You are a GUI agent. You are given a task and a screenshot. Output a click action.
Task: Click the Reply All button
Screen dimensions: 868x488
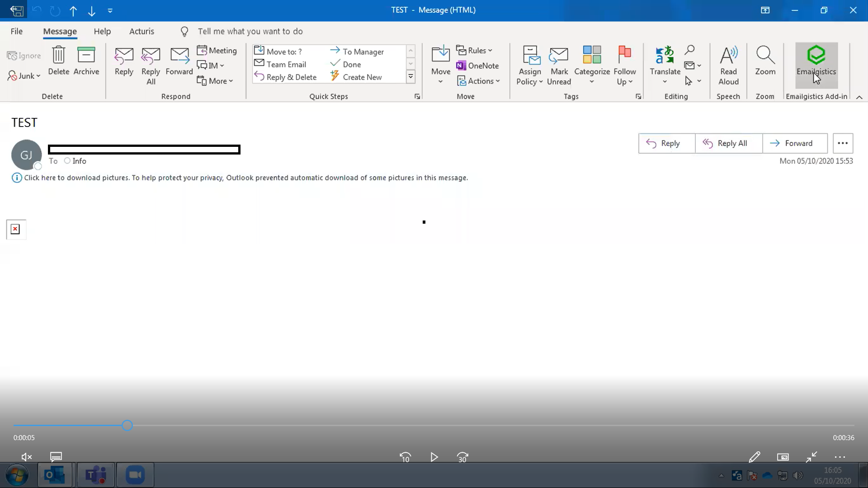[728, 143]
